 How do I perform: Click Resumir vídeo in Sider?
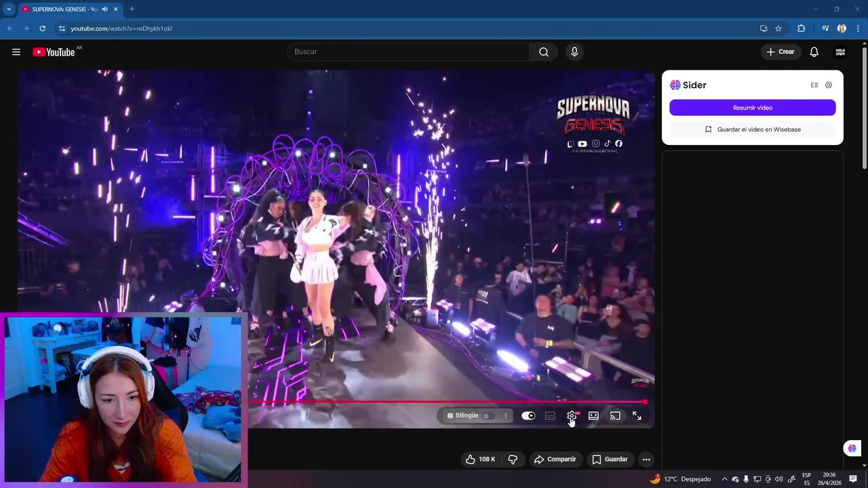[753, 108]
